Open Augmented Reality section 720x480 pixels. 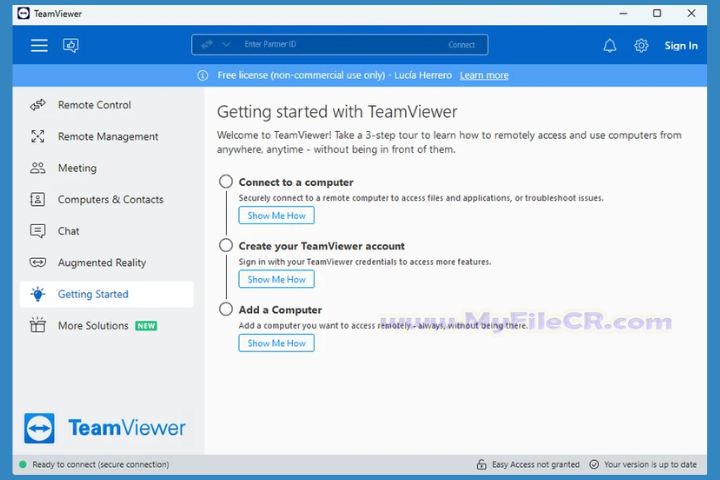coord(107,262)
